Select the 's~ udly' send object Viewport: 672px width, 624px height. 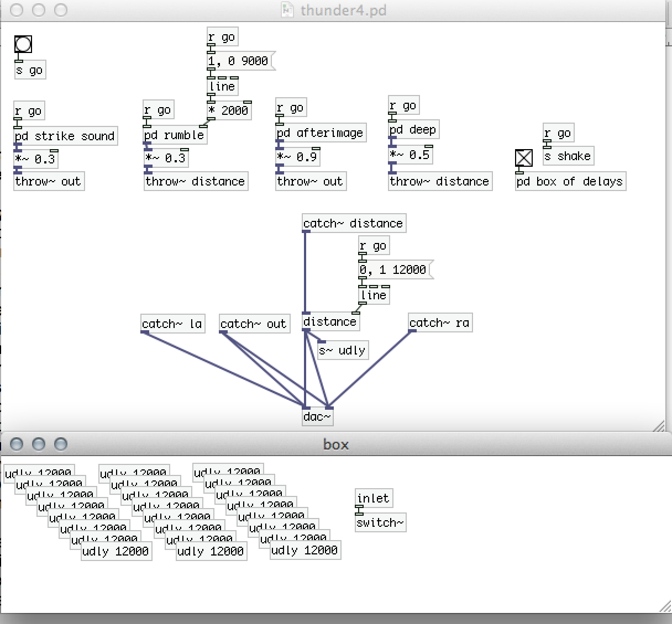pyautogui.click(x=343, y=350)
